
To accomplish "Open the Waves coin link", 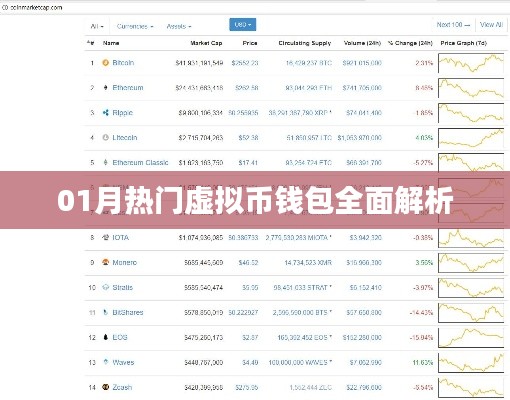I will (x=123, y=362).
